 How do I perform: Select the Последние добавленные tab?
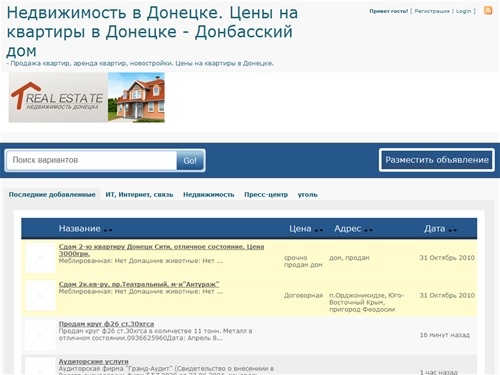tap(52, 195)
